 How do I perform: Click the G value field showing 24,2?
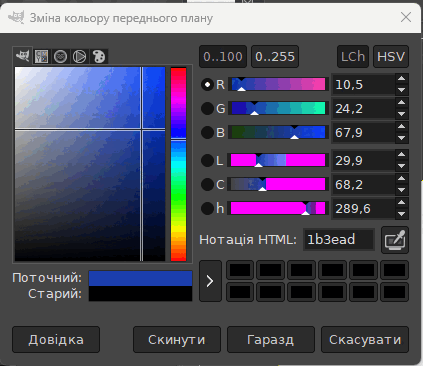click(x=364, y=109)
